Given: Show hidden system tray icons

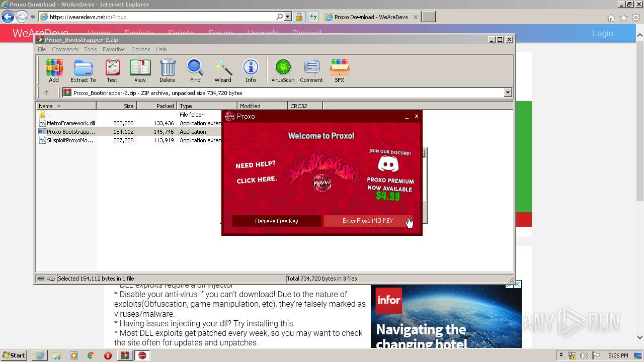Looking at the screenshot, I should coord(561,355).
